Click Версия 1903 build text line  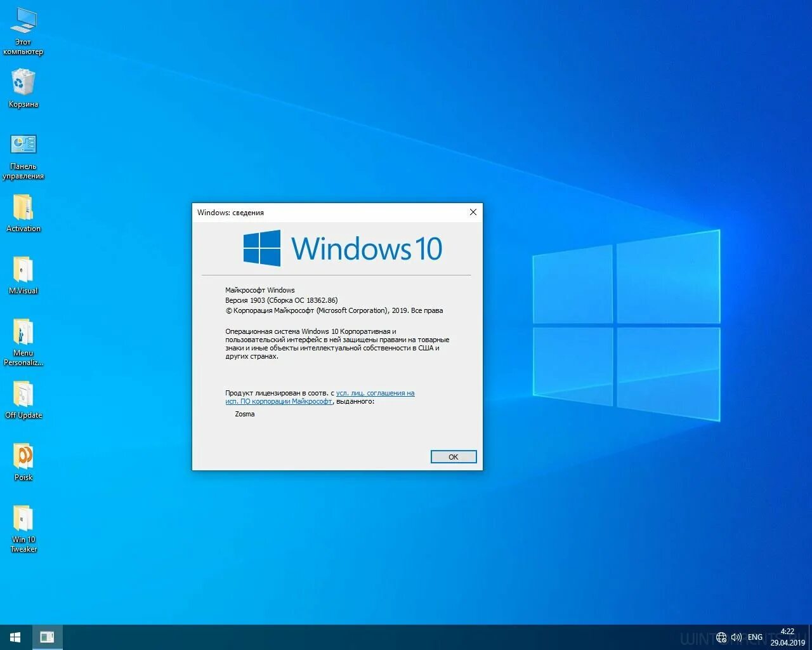coord(281,300)
